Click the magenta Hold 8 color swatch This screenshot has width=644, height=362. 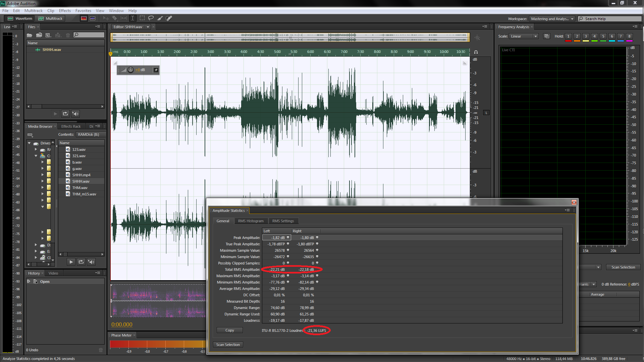coord(629,41)
